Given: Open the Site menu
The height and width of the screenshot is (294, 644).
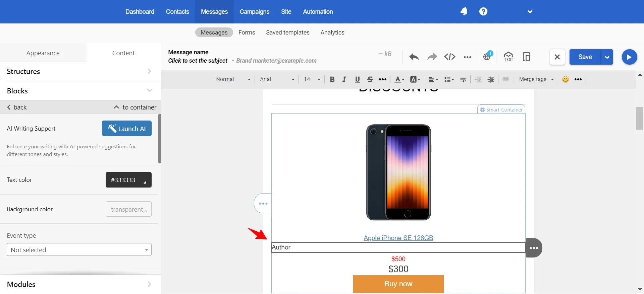Looking at the screenshot, I should tap(286, 12).
